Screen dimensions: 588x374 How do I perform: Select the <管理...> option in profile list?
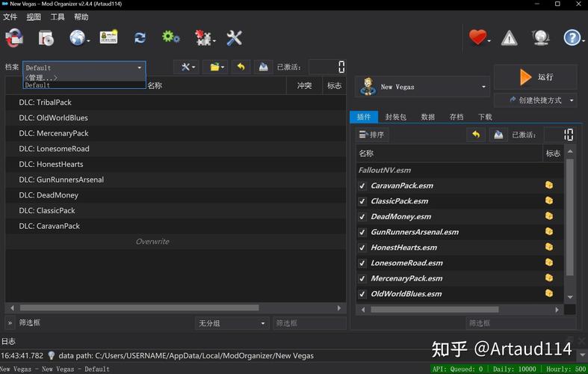[42, 77]
